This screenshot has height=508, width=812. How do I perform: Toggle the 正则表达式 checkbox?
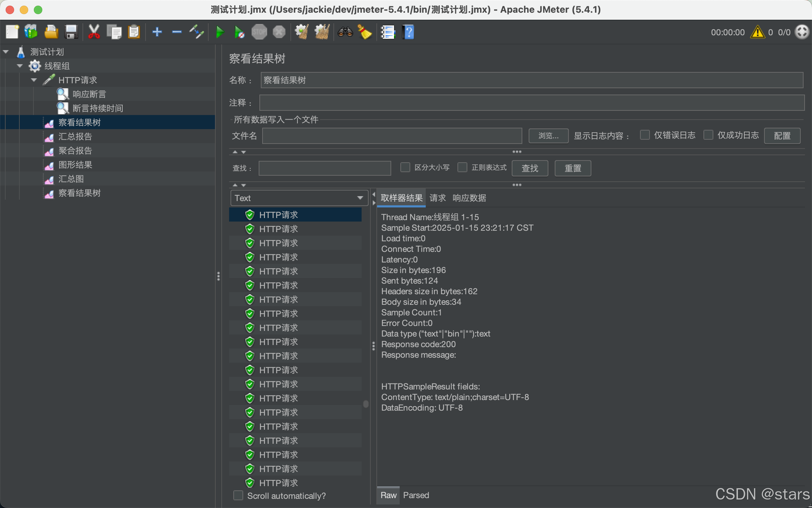462,167
